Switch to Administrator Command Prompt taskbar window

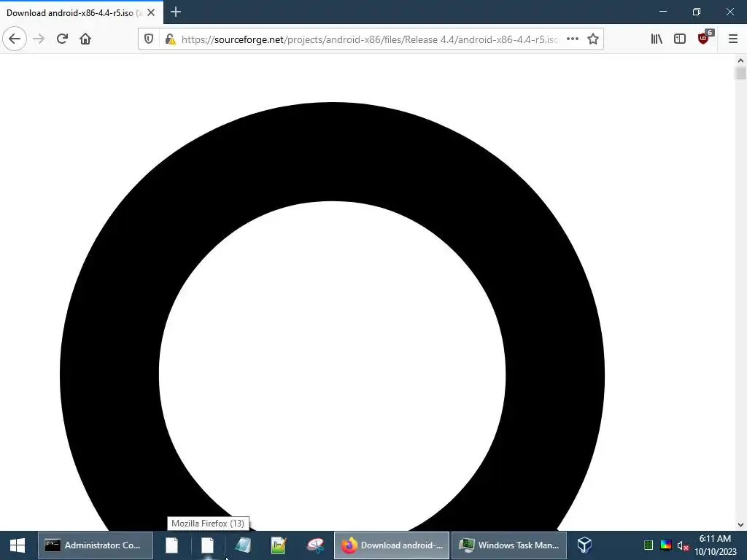(96, 545)
